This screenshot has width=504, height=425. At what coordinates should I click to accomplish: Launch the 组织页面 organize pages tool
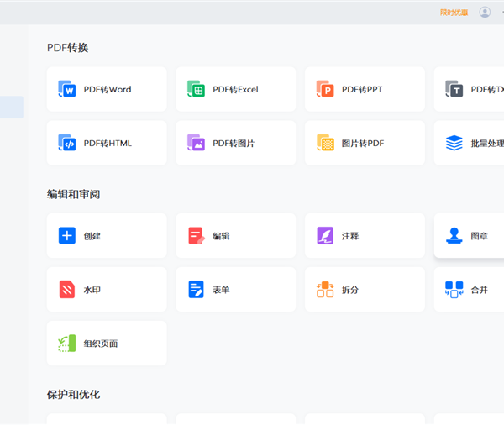pyautogui.click(x=107, y=344)
